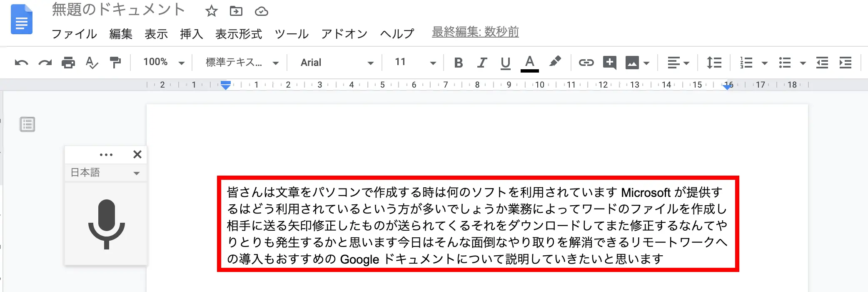Toggle italic formatting

click(482, 63)
